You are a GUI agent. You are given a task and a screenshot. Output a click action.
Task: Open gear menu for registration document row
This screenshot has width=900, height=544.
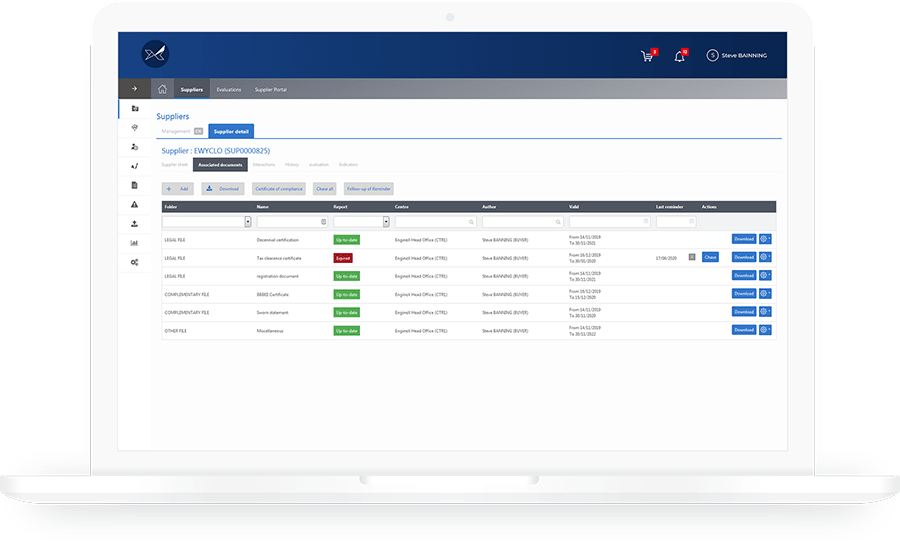(765, 275)
